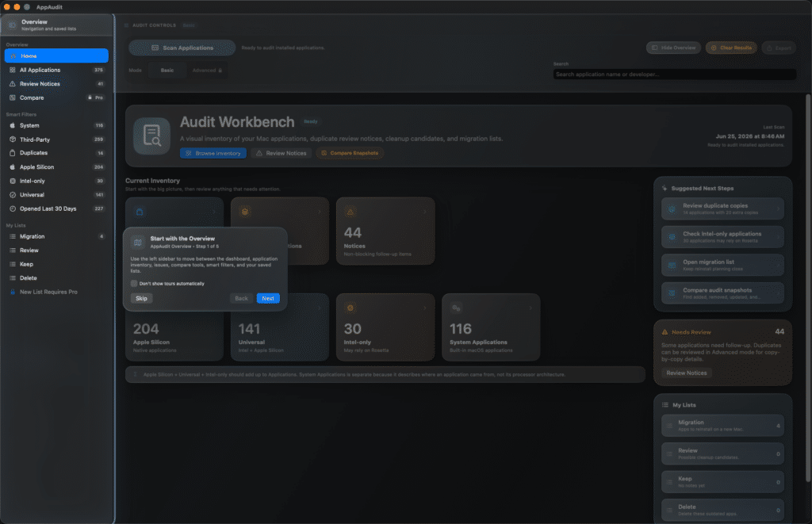The width and height of the screenshot is (812, 524).
Task: Open chevron on Review duplicate copies
Action: [x=778, y=209]
